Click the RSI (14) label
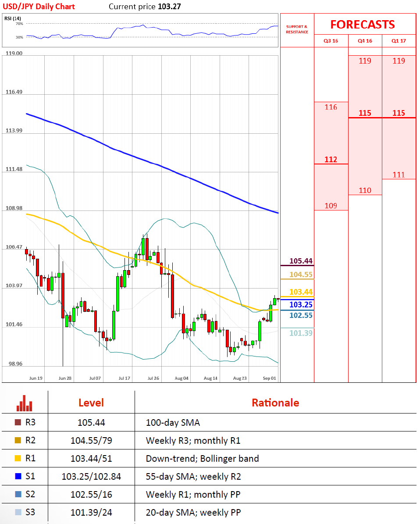This screenshot has height=524, width=420. click(x=12, y=18)
